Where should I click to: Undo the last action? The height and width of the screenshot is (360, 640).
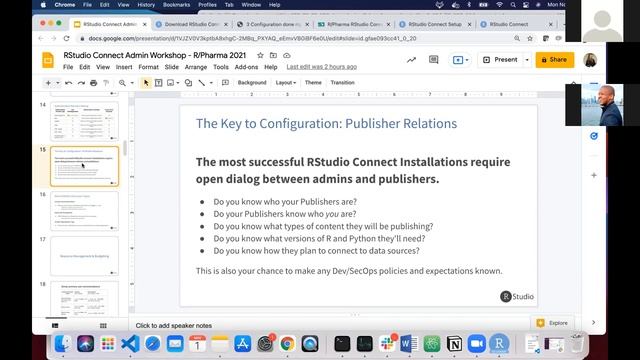pyautogui.click(x=68, y=83)
